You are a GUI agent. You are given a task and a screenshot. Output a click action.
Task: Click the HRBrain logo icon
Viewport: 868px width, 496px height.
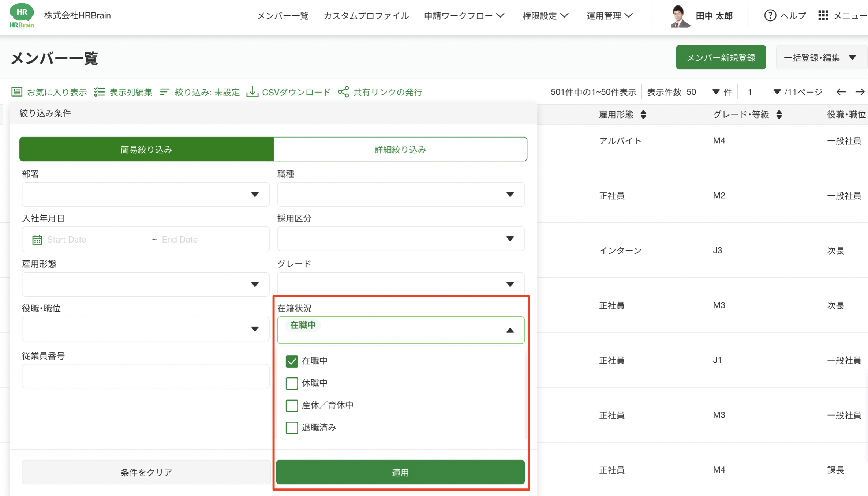point(22,15)
